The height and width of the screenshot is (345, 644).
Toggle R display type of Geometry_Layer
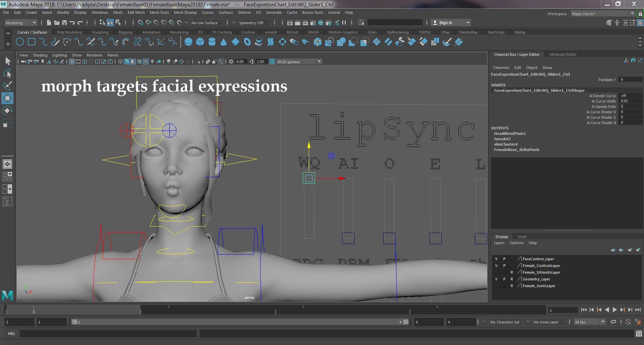512,279
